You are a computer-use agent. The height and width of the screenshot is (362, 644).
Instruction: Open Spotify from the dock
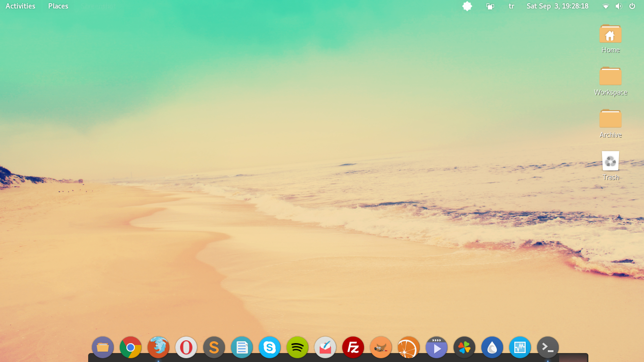click(297, 347)
